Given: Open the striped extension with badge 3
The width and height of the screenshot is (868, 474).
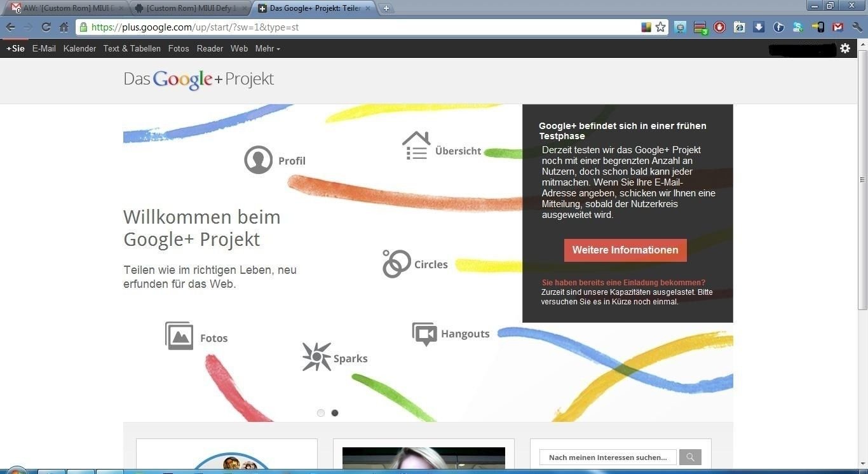Looking at the screenshot, I should pos(700,27).
